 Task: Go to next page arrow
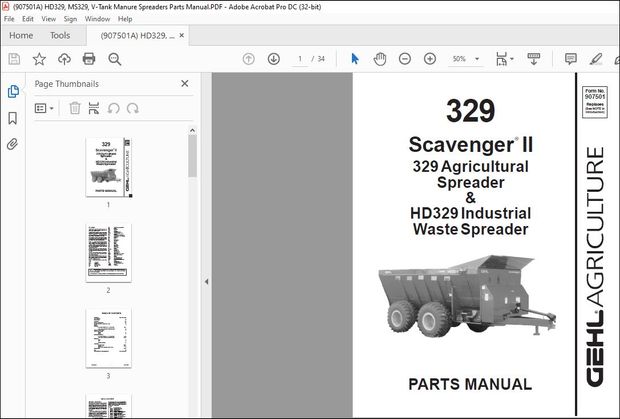tap(274, 59)
